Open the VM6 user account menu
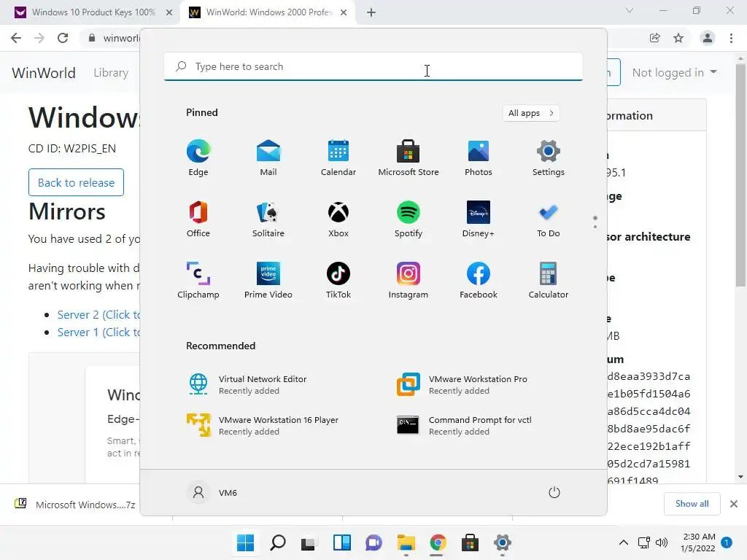 [212, 492]
